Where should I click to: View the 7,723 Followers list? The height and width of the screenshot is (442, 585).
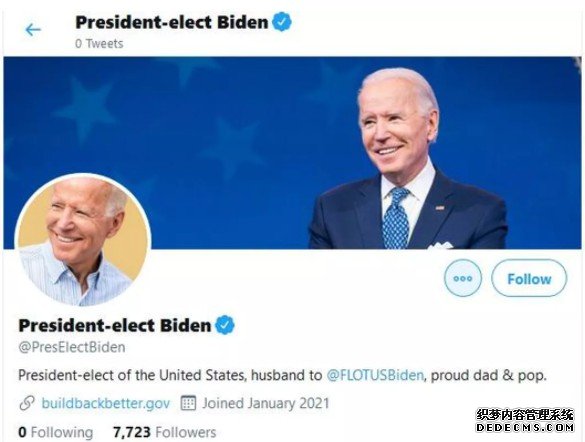[165, 432]
